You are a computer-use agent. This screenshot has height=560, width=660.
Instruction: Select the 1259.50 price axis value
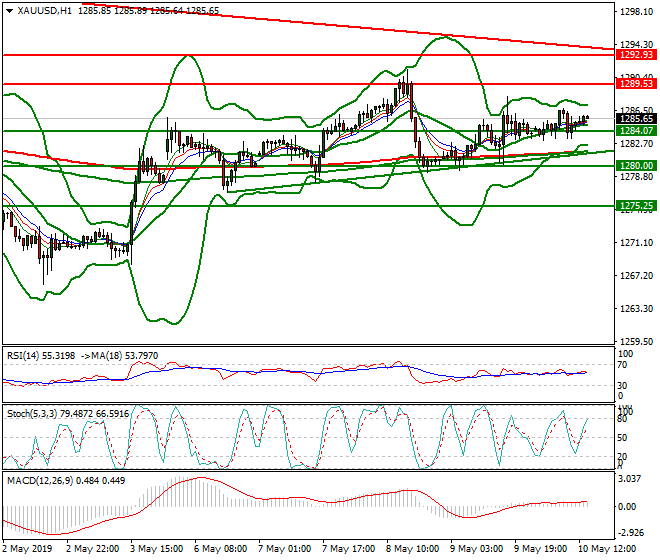coord(636,341)
